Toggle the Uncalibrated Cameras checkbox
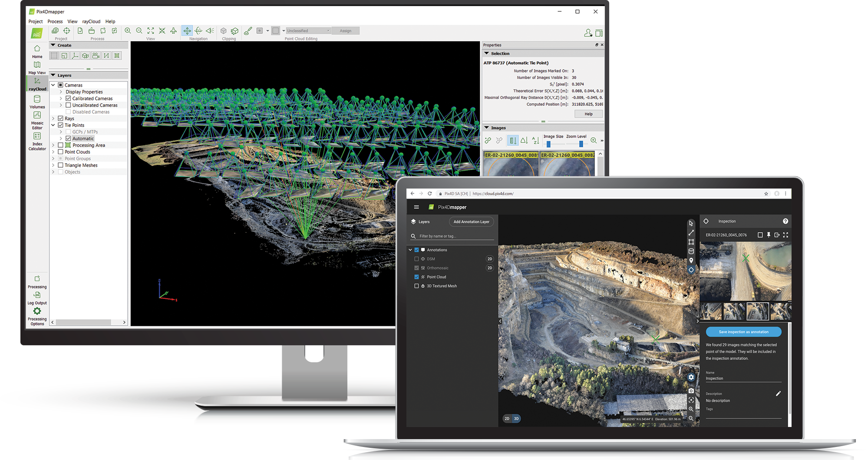Screen dimensions: 868x460 click(68, 105)
